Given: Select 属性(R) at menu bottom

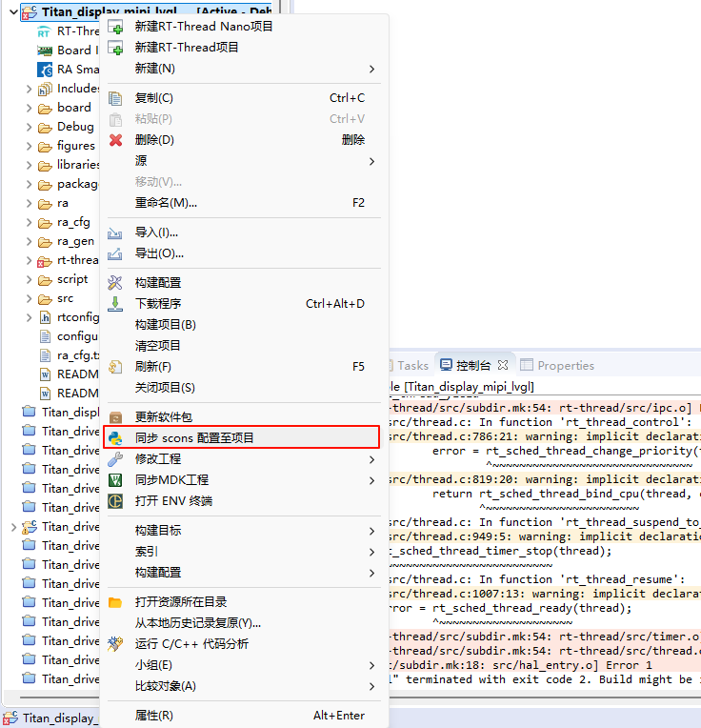Looking at the screenshot, I should click(x=154, y=716).
